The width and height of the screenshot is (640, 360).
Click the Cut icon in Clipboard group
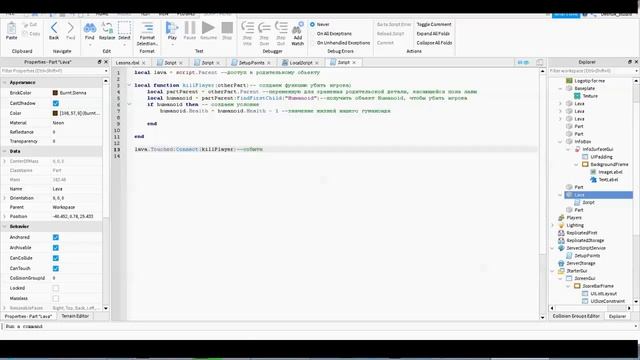click(26, 25)
